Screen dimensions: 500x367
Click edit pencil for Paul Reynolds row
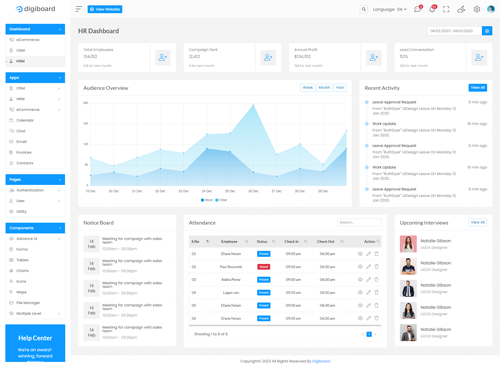[x=368, y=267]
